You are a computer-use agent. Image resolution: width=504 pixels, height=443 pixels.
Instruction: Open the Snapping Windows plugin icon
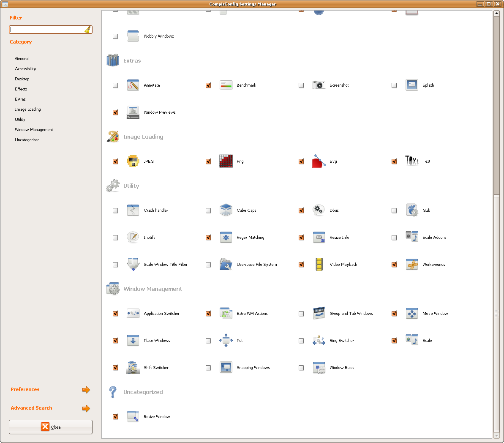pos(226,367)
